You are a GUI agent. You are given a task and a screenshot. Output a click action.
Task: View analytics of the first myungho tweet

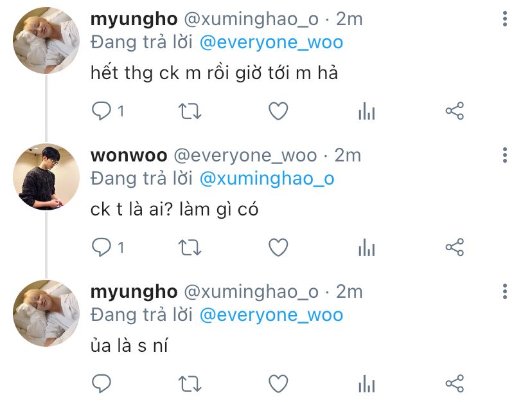click(x=366, y=111)
